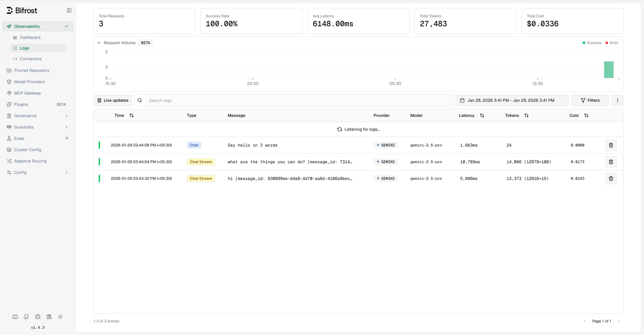Open the documentation books icon
644x335 pixels.
point(49,317)
